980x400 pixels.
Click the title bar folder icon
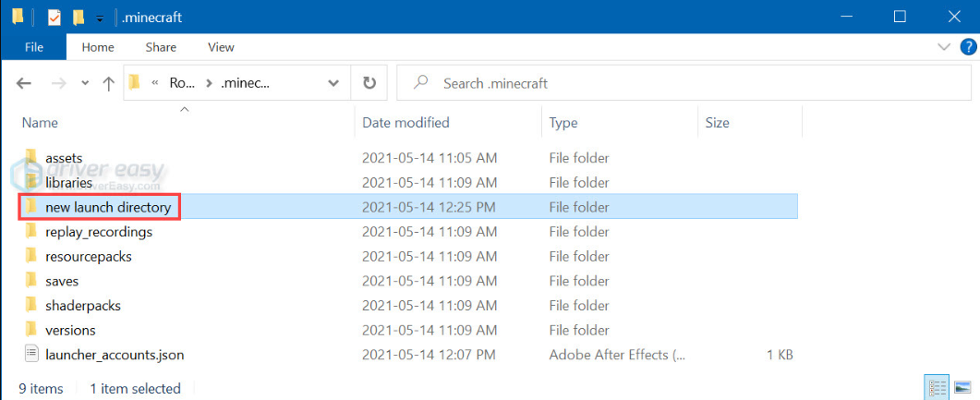[x=18, y=17]
